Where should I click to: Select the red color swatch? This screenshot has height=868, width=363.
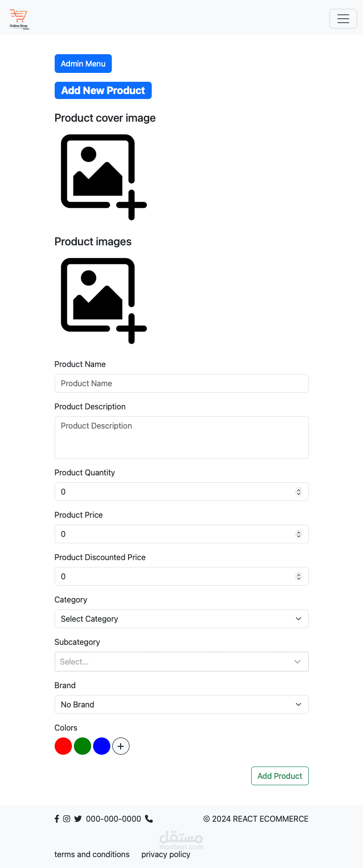click(x=63, y=746)
